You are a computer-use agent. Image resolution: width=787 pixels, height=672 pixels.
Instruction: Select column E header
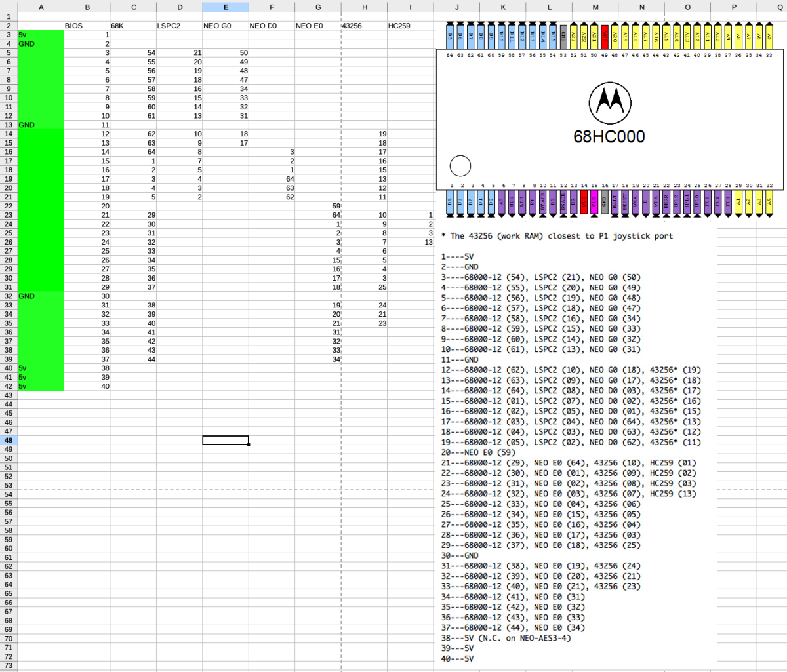tap(226, 7)
